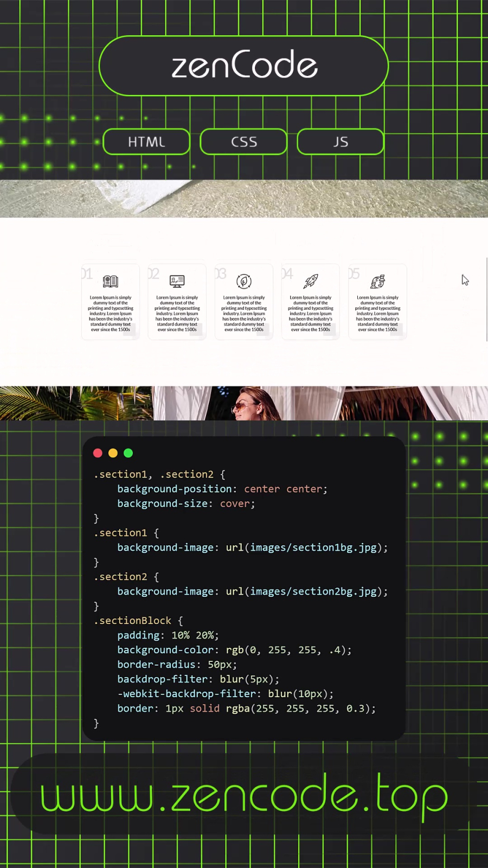Image resolution: width=488 pixels, height=868 pixels.
Task: Click the red window dot in code panel
Action: tap(98, 453)
